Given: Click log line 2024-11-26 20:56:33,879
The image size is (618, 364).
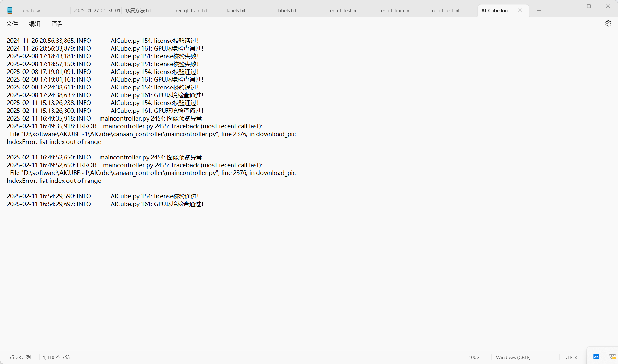Looking at the screenshot, I should tap(105, 48).
